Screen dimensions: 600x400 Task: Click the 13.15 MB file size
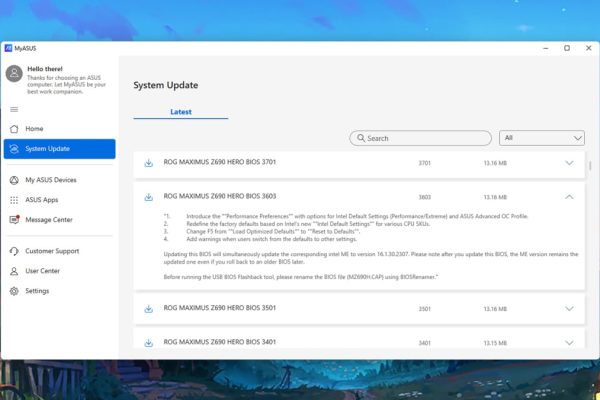pos(495,343)
